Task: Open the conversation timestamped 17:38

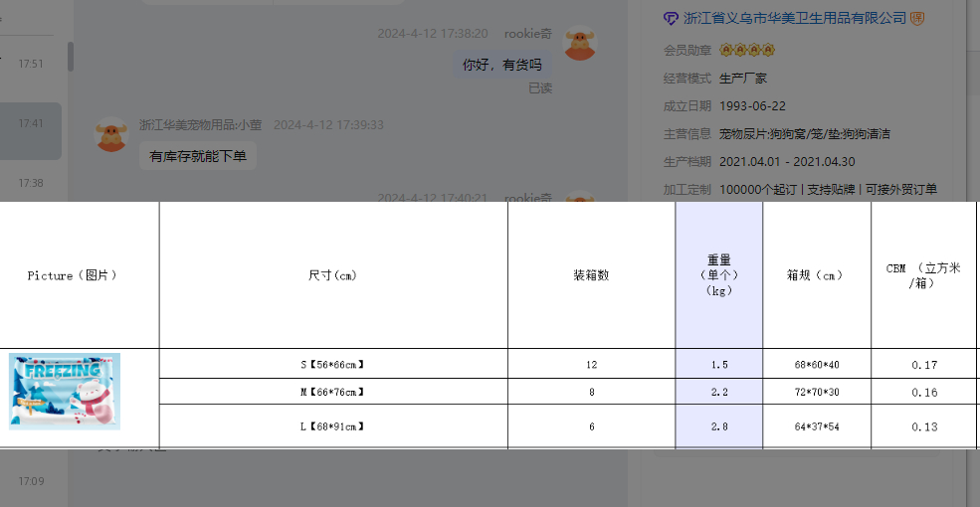Action: 31,183
